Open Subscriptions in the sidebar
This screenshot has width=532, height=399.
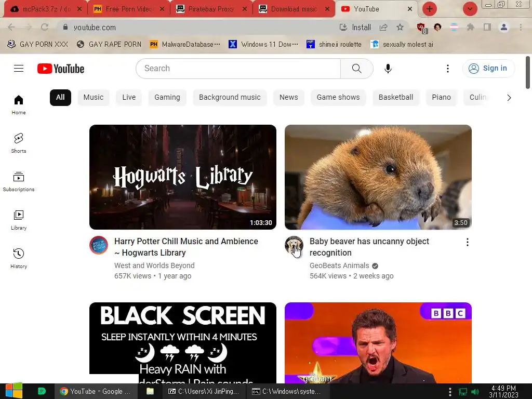(x=19, y=181)
